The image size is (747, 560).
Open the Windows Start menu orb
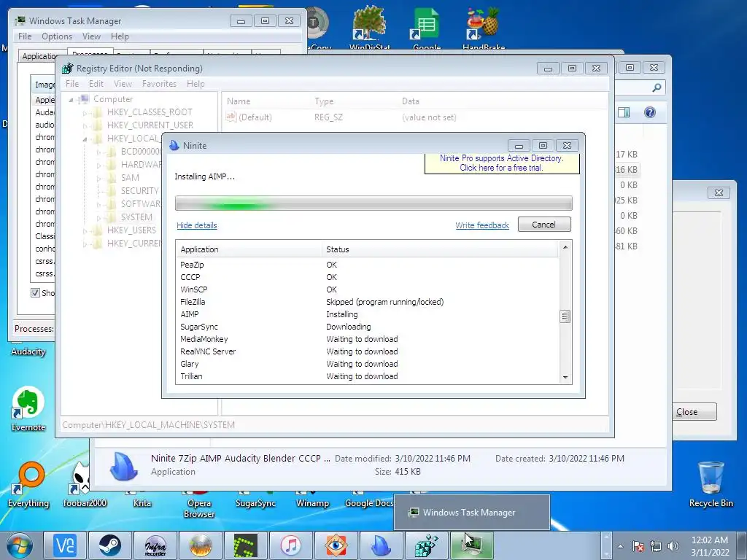coord(19,545)
